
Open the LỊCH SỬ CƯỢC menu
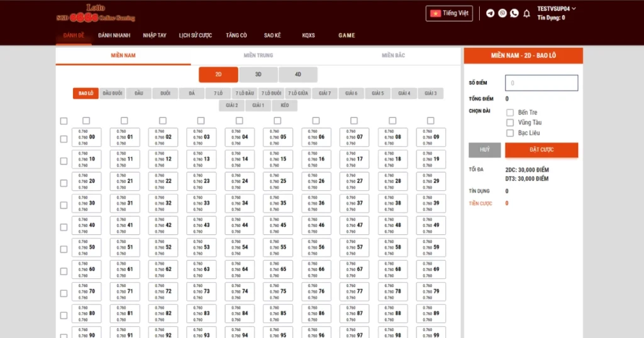(195, 35)
